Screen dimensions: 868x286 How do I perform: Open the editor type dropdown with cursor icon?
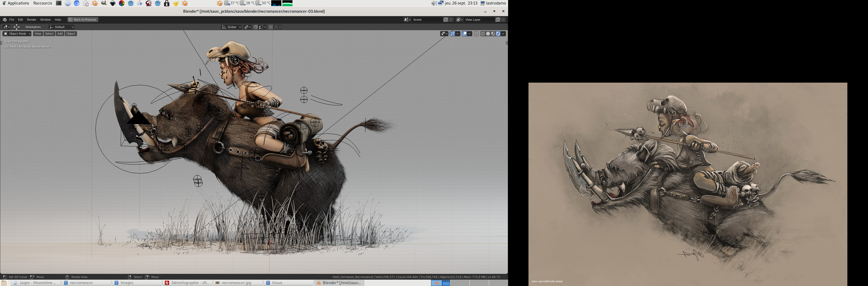[6, 27]
